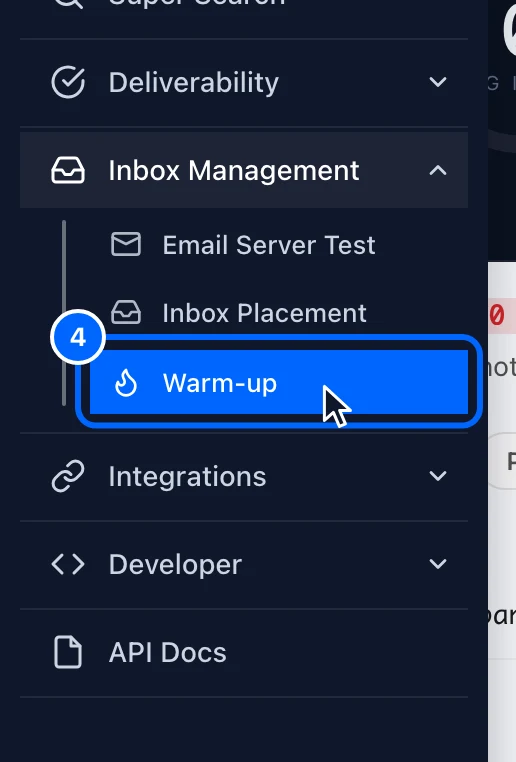Open Email Server Test page
The width and height of the screenshot is (516, 762).
click(269, 244)
